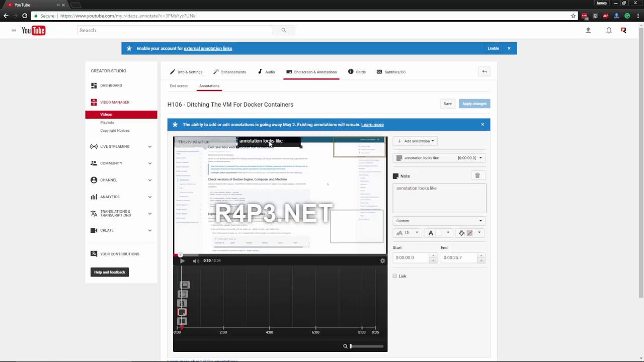Bookmark this page with the star icon

573,16
